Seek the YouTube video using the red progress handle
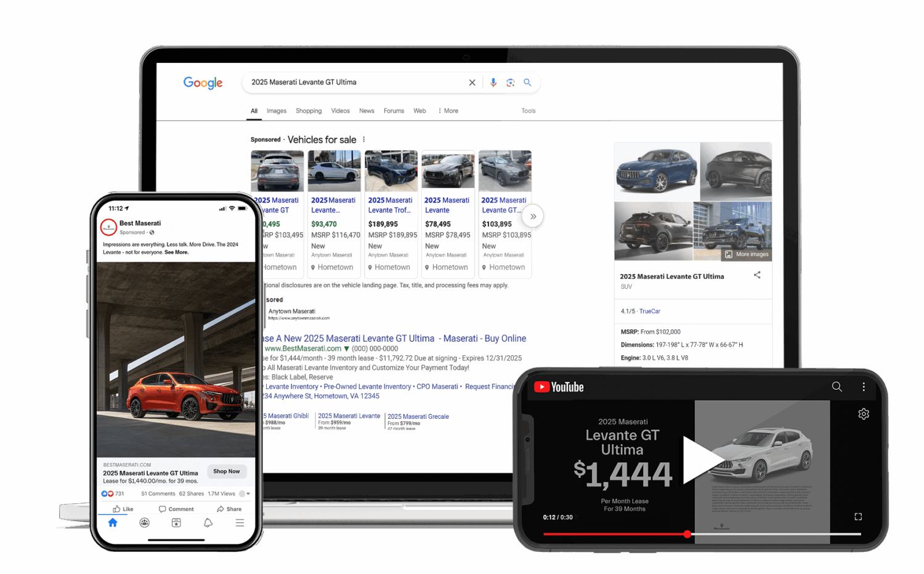The width and height of the screenshot is (924, 574). 687,534
